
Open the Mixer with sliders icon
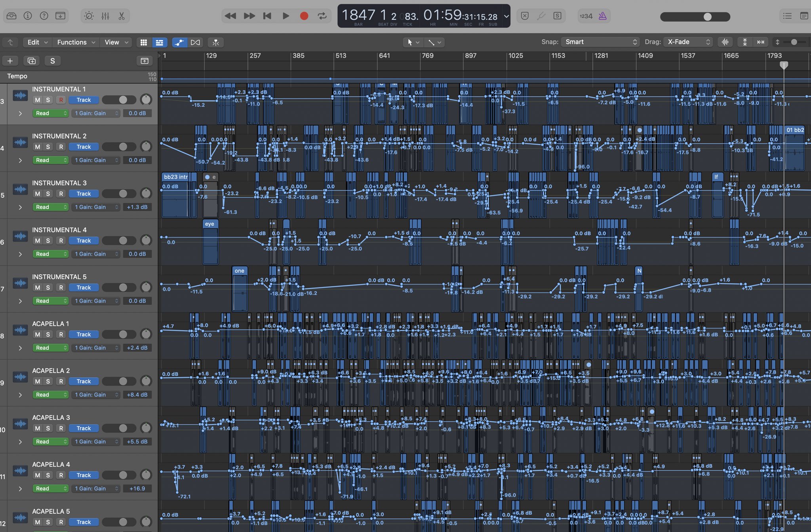105,16
